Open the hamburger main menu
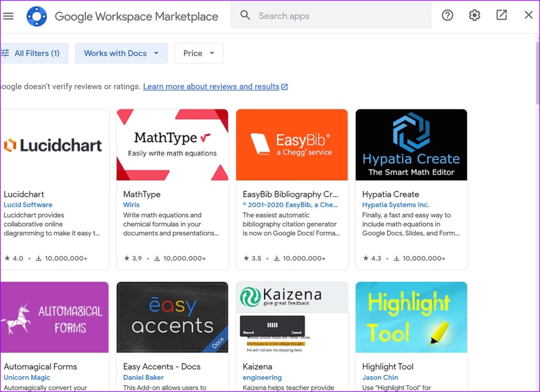This screenshot has height=392, width=540. tap(8, 16)
